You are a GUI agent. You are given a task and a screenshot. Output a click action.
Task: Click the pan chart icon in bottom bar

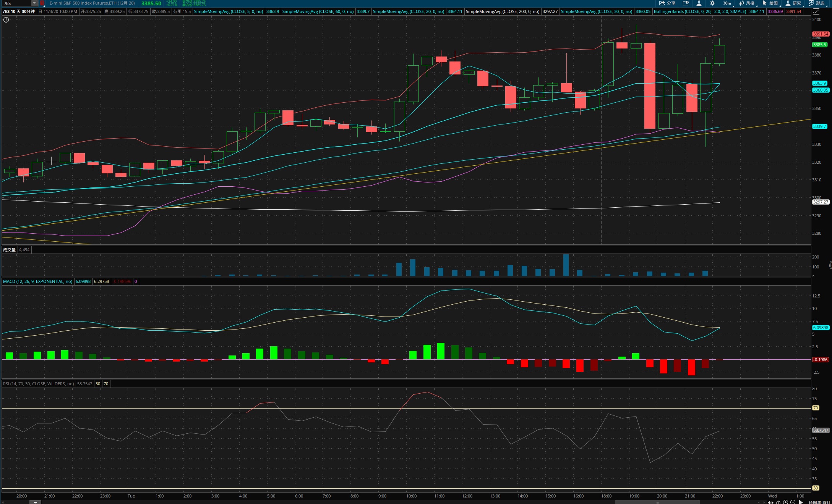[x=771, y=502]
